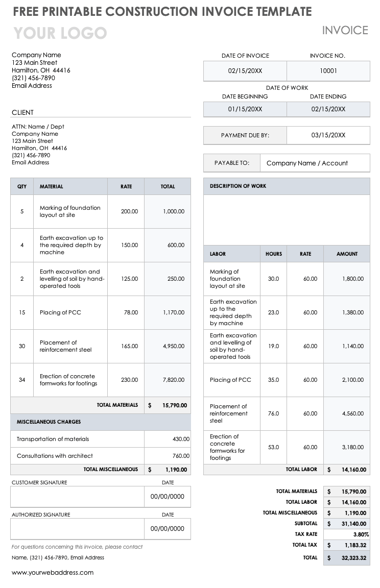380x588 pixels.
Task: Click the invoice number 10001 field
Action: tap(328, 71)
